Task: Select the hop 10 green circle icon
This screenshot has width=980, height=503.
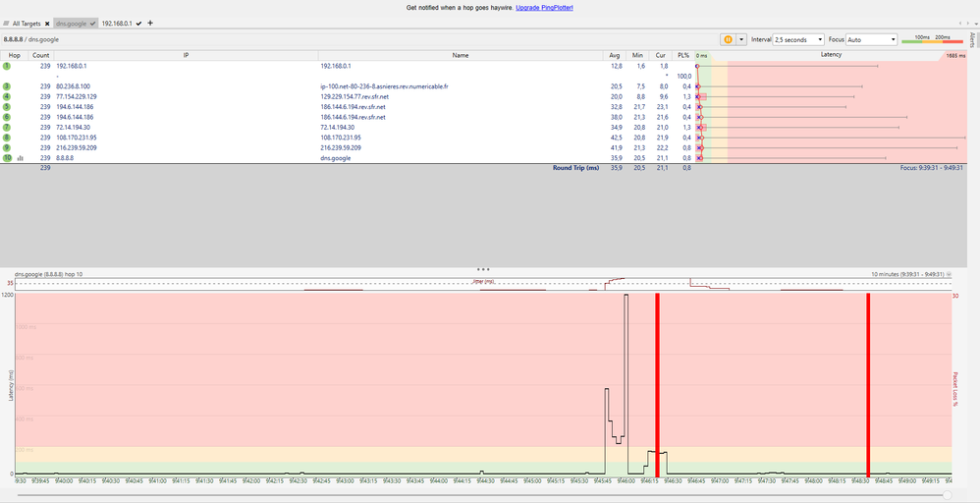Action: (x=7, y=158)
